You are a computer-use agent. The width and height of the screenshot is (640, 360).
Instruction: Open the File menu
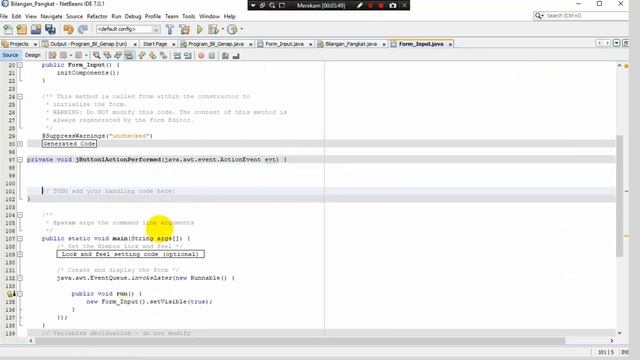[4, 16]
